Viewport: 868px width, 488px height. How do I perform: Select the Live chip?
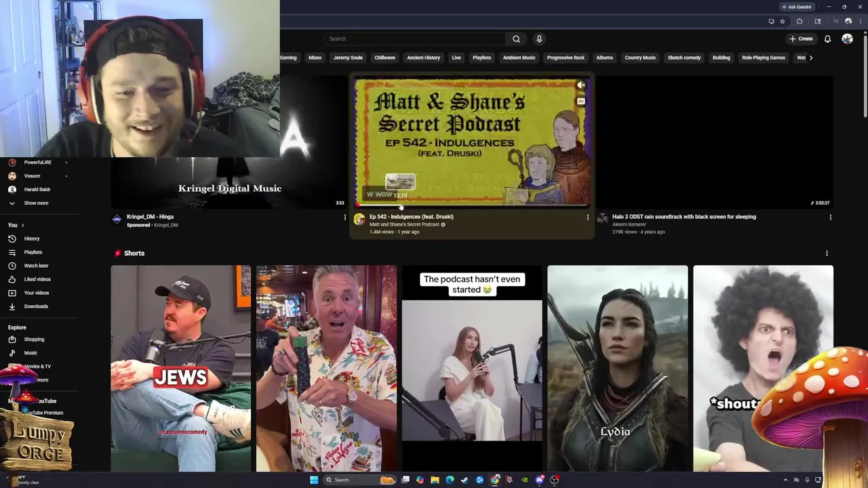(456, 58)
